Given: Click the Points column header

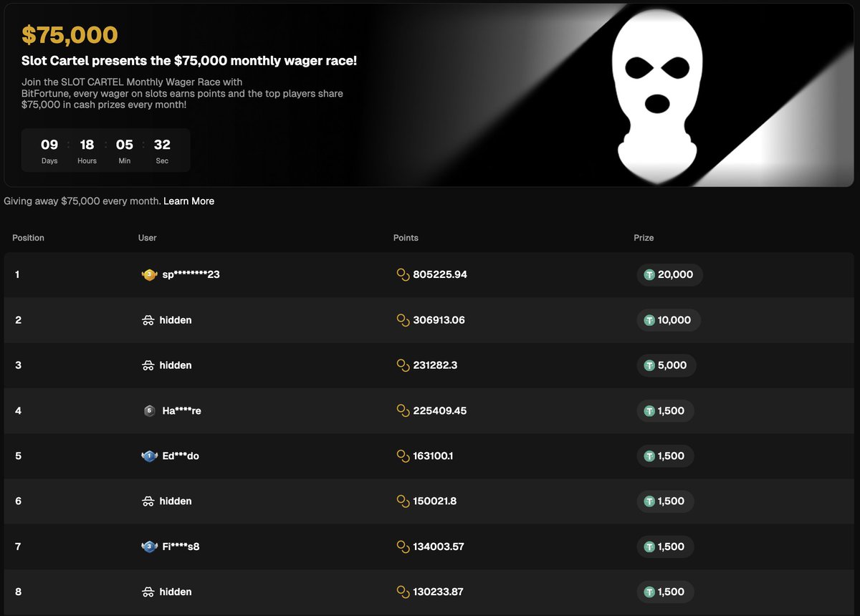Looking at the screenshot, I should pyautogui.click(x=406, y=238).
